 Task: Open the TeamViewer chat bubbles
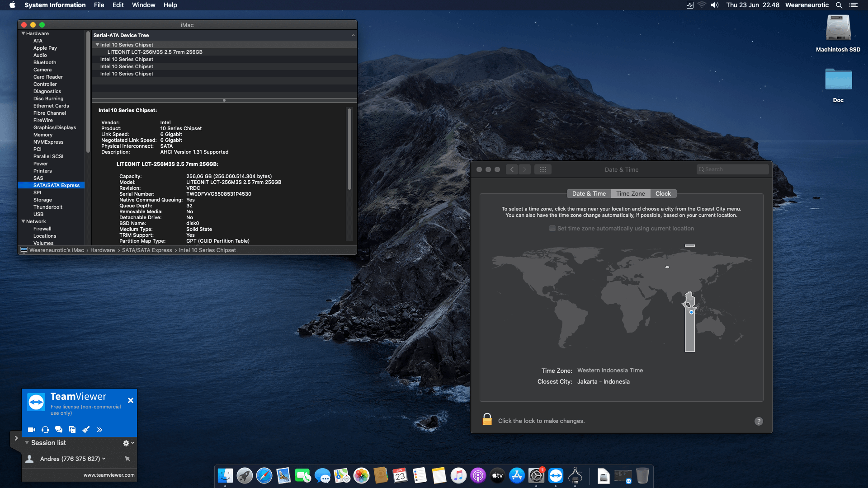pos(59,430)
